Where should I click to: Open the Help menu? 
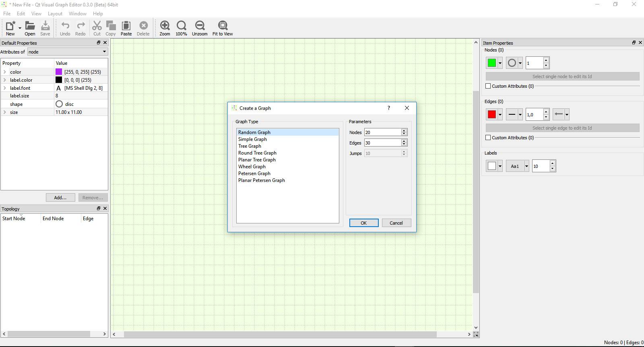(98, 14)
